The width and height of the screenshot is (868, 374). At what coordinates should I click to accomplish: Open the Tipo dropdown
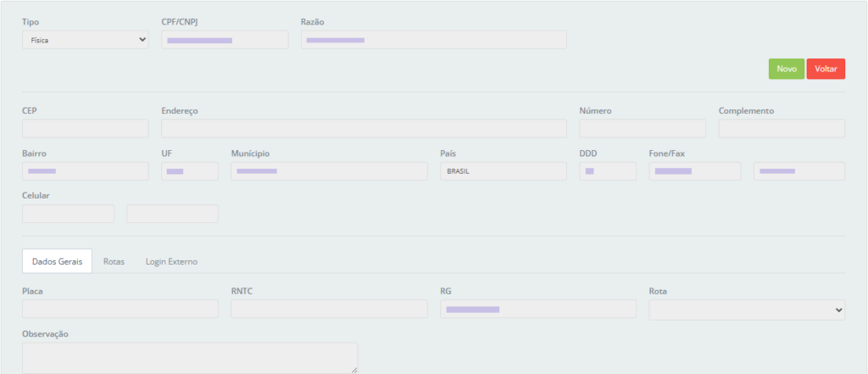[x=85, y=40]
